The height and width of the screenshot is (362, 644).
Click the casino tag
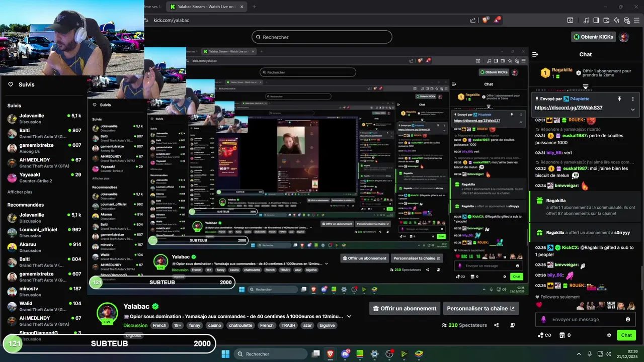[x=214, y=325]
